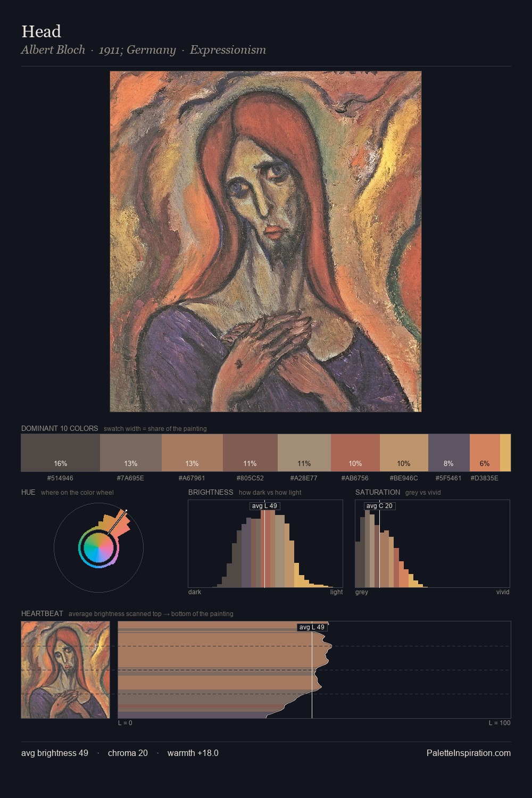The image size is (532, 798).
Task: Click the hex label #D3835E
Action: pos(485,478)
